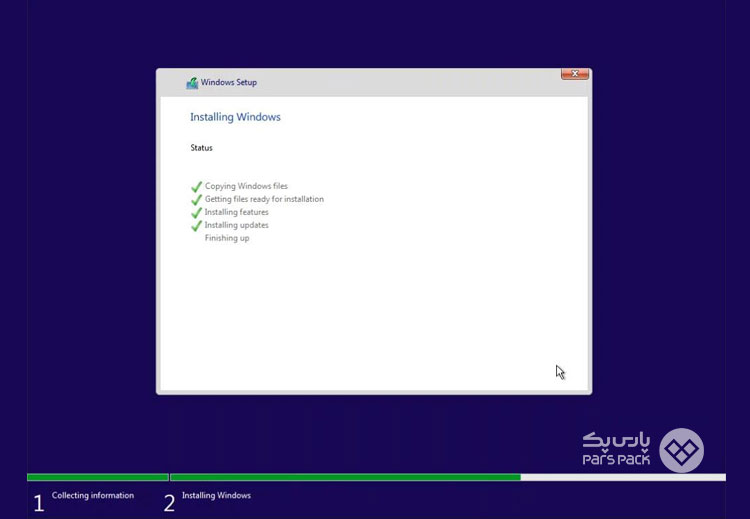Click the 'Installing Windows' heading
Screen dimensions: 750x519
click(x=235, y=117)
